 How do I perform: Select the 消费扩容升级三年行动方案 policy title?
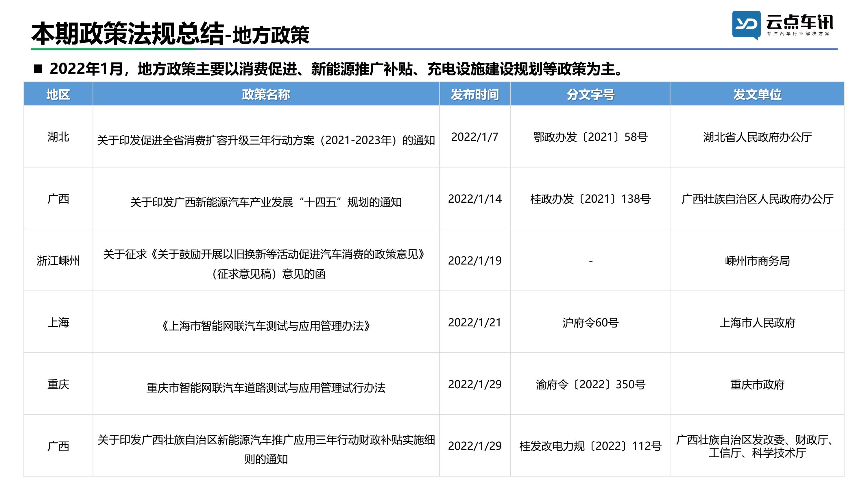(266, 140)
